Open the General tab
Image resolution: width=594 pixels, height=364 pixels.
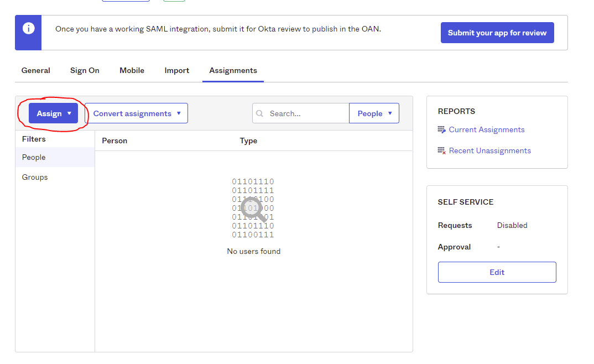pyautogui.click(x=35, y=70)
